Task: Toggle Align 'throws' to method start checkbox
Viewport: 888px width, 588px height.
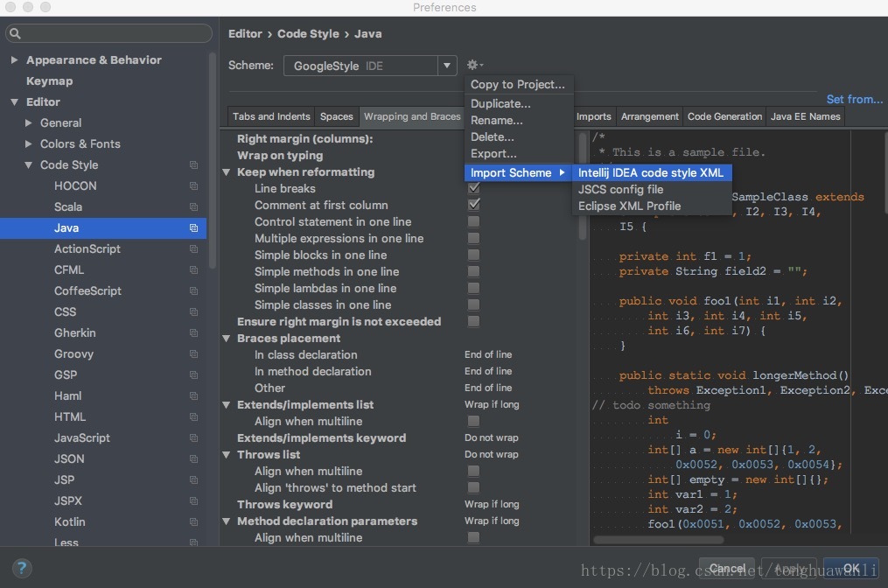Action: pos(474,487)
